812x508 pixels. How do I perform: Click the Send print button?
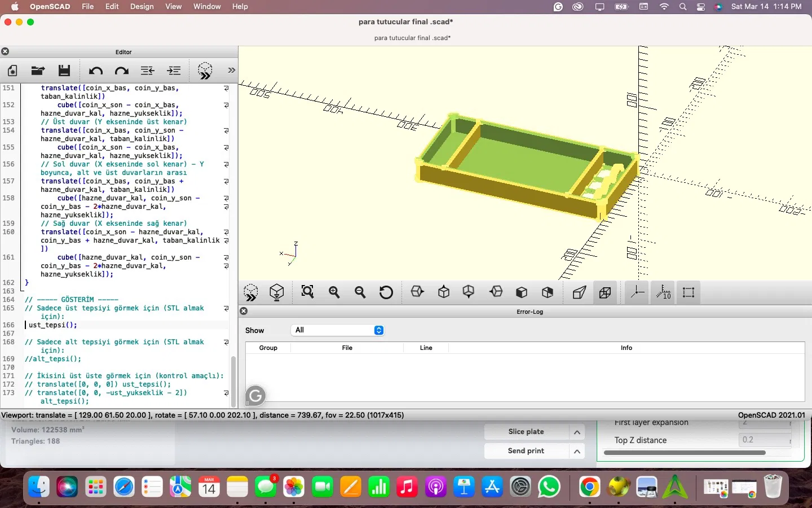526,451
